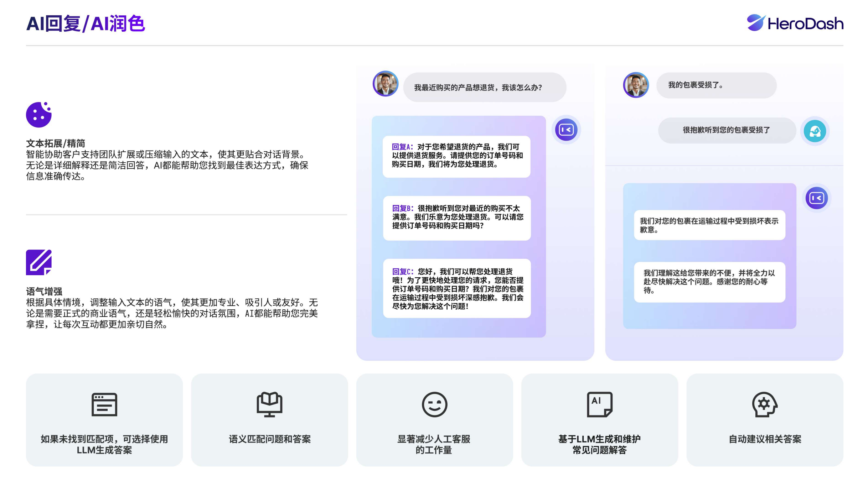Click the AI document icon
Image resolution: width=868 pixels, height=487 pixels.
pos(600,404)
